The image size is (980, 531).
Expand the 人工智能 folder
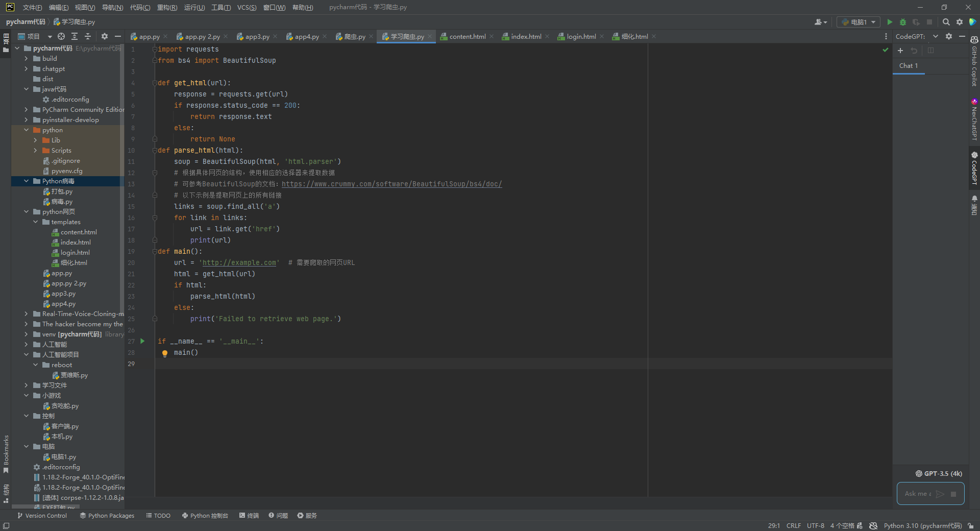[26, 345]
